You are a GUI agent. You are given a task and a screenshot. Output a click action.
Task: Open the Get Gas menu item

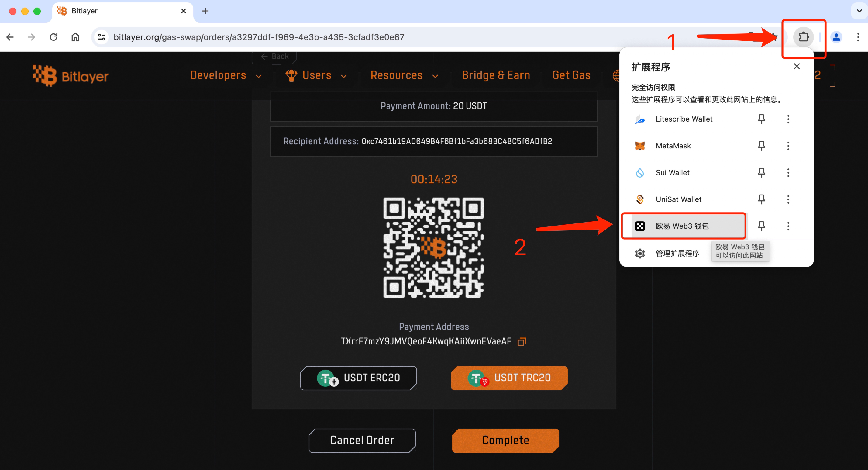[571, 75]
